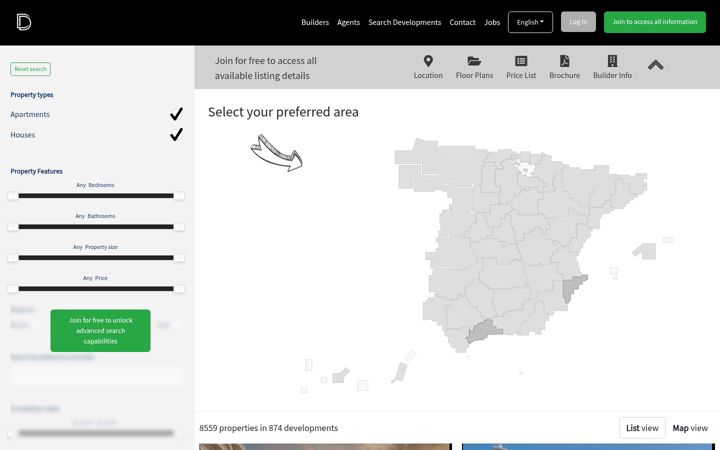Click the '8559 properties in 874 developments' text
The height and width of the screenshot is (450, 720).
click(269, 428)
